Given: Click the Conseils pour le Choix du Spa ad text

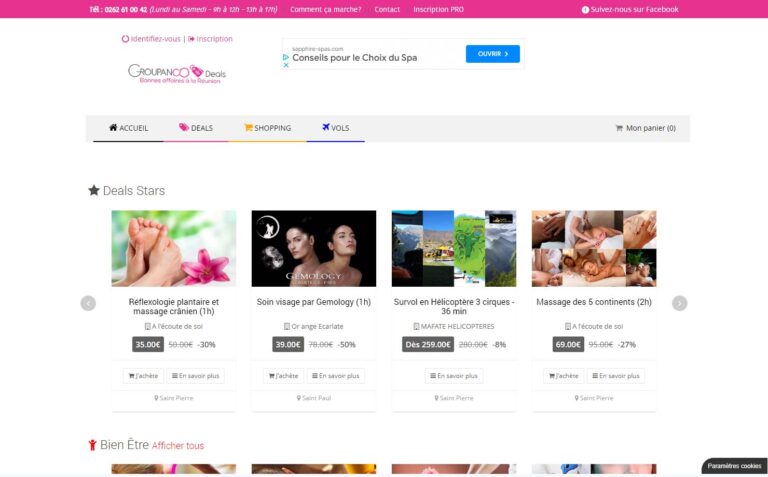Looking at the screenshot, I should [x=355, y=58].
